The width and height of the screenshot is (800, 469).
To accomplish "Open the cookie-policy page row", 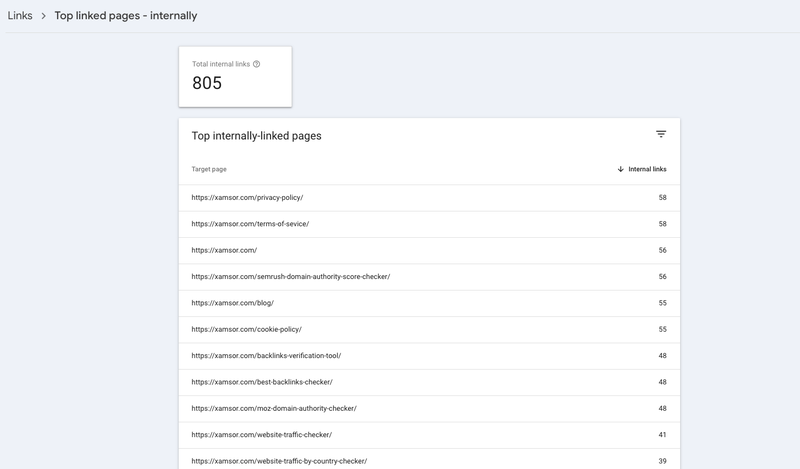I will (246, 329).
